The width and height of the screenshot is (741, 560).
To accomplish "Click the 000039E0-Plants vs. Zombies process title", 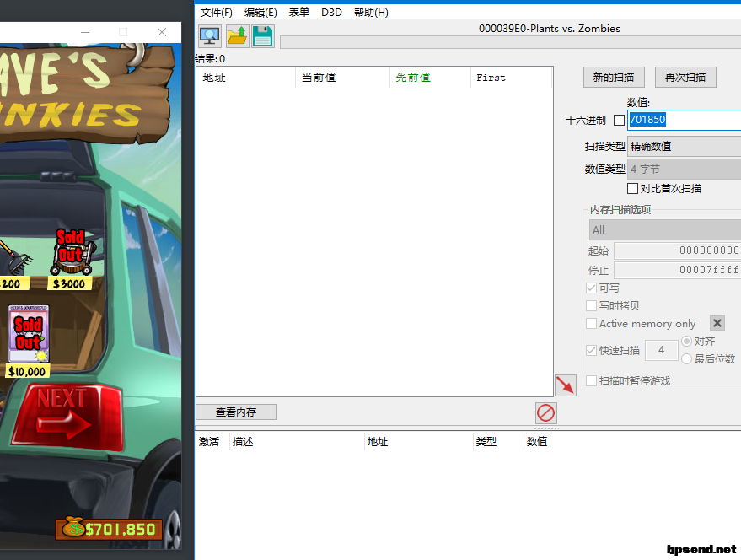I will (549, 29).
